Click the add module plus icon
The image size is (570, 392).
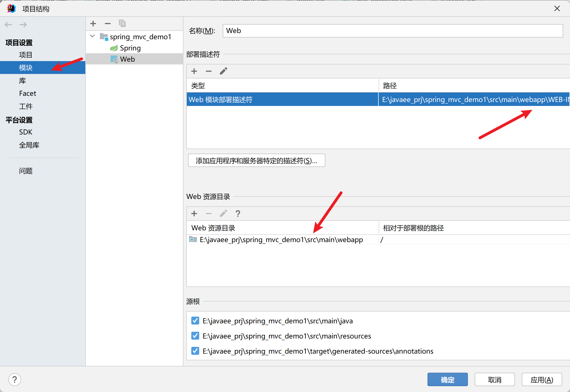click(x=93, y=24)
